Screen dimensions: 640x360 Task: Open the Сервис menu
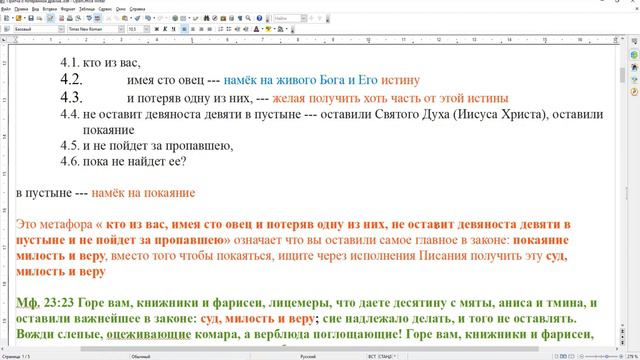pyautogui.click(x=105, y=9)
